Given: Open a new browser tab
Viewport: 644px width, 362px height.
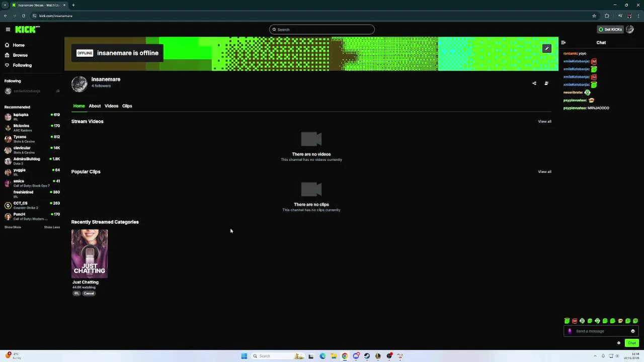Looking at the screenshot, I should point(73,5).
